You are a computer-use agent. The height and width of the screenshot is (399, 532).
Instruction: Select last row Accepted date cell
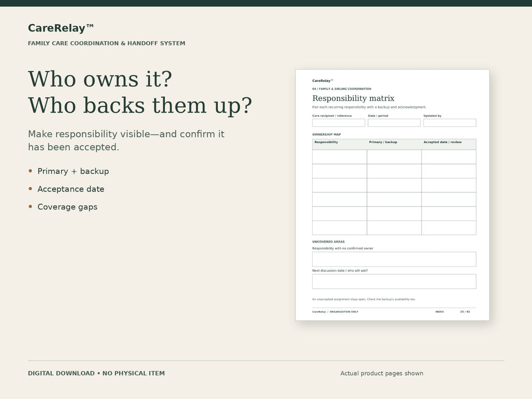click(x=449, y=228)
